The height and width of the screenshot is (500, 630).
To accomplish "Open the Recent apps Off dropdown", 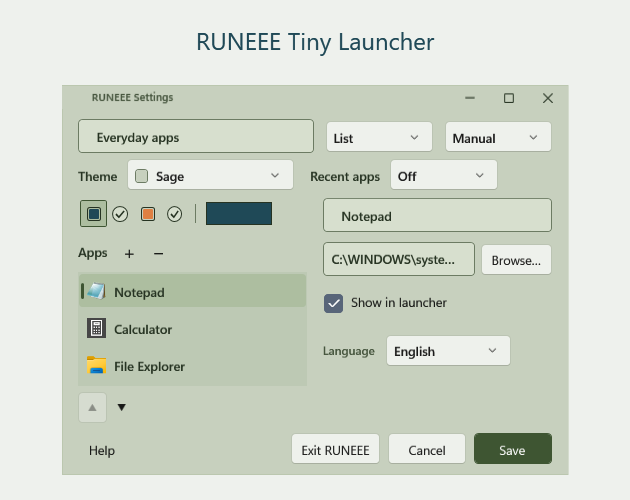I will tap(444, 175).
